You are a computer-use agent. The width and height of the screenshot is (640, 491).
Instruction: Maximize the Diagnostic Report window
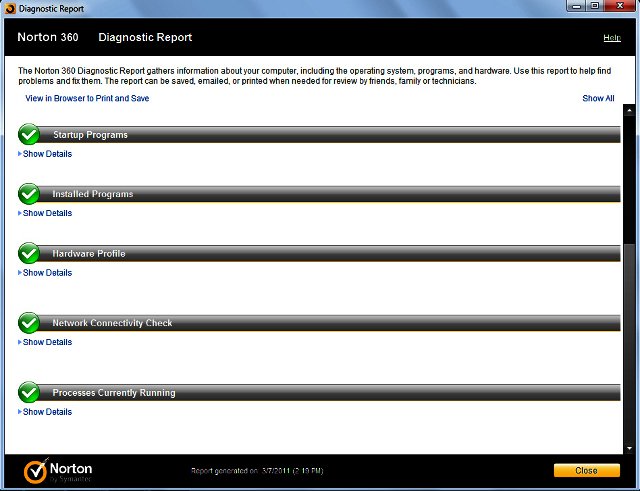tap(595, 6)
